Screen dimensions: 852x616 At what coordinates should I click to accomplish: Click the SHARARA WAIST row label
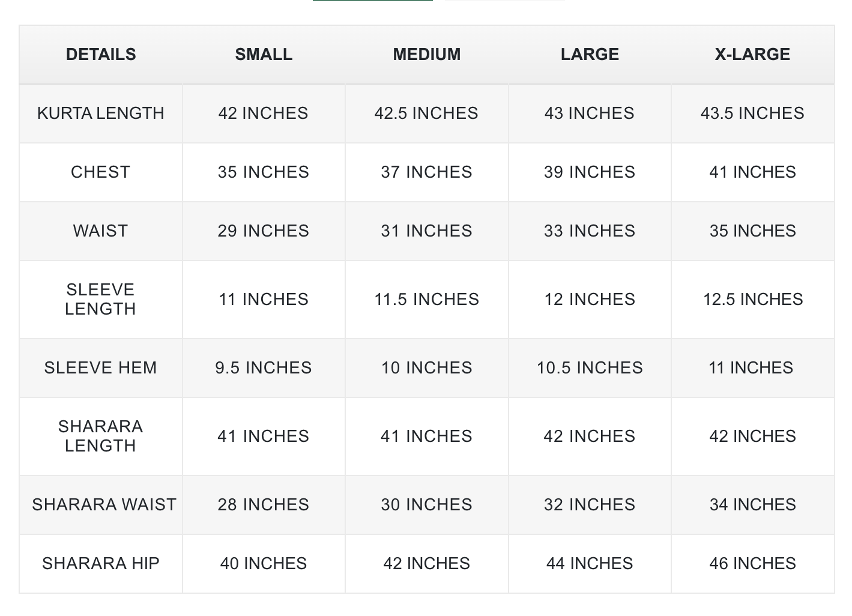104,505
